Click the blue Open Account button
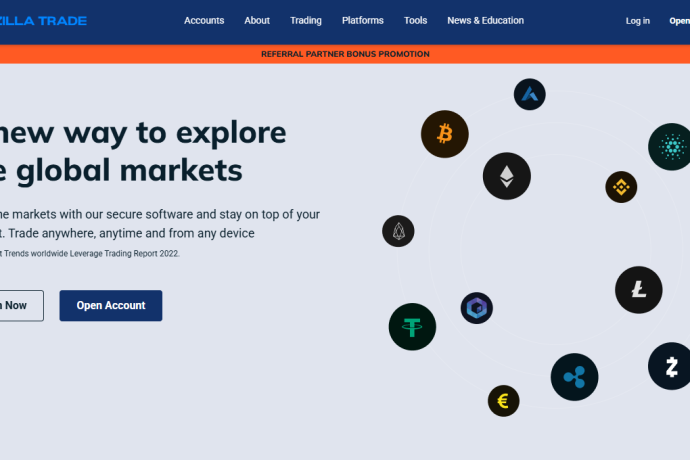The image size is (690, 460). (x=111, y=305)
